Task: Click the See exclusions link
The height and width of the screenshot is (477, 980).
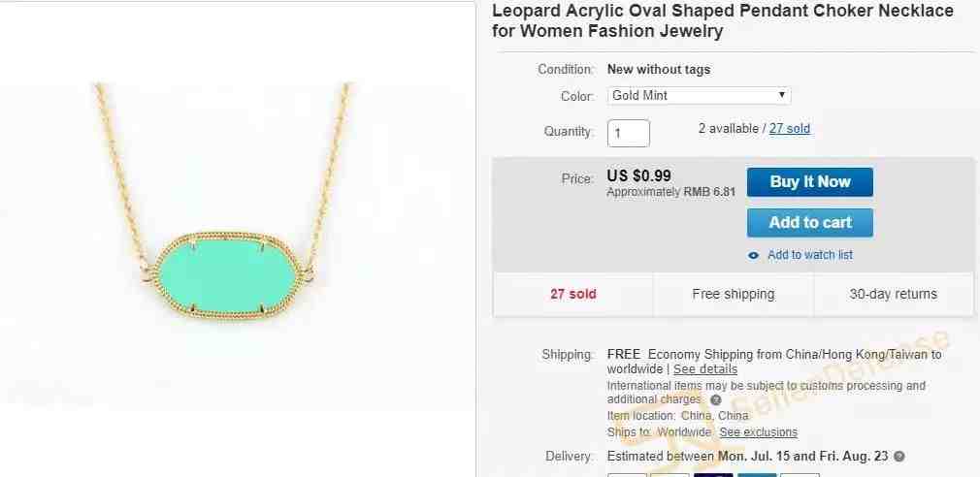Action: tap(758, 432)
